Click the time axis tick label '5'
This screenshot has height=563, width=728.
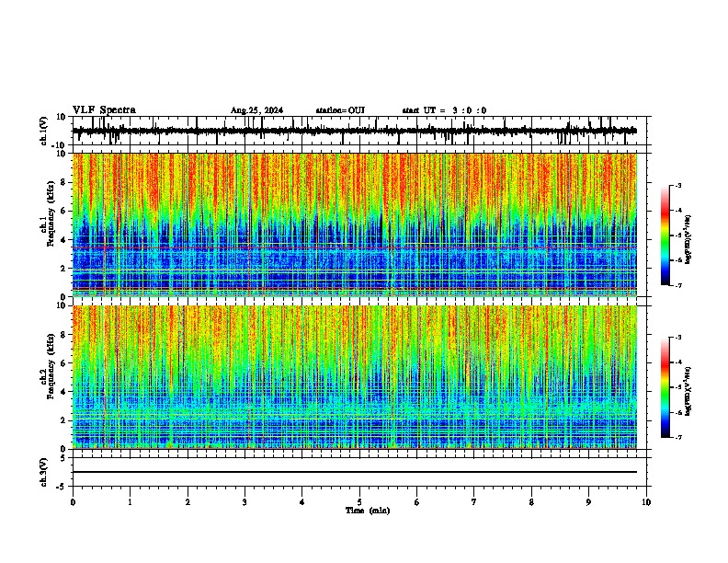tap(359, 502)
